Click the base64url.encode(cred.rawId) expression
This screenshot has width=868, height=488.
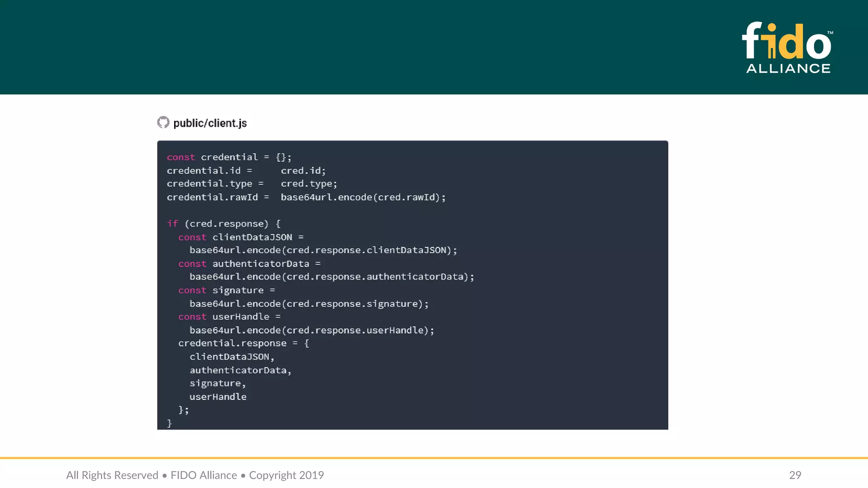coord(363,197)
